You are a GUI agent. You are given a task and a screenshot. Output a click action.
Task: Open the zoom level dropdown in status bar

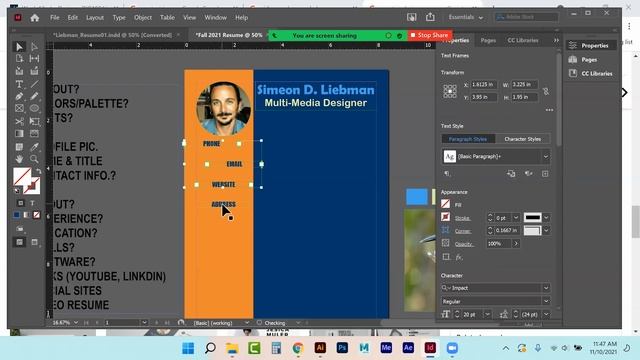click(76, 322)
